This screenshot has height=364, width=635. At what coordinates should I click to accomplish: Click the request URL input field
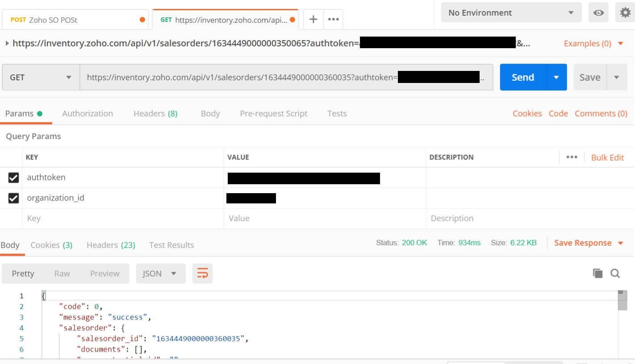pos(286,77)
